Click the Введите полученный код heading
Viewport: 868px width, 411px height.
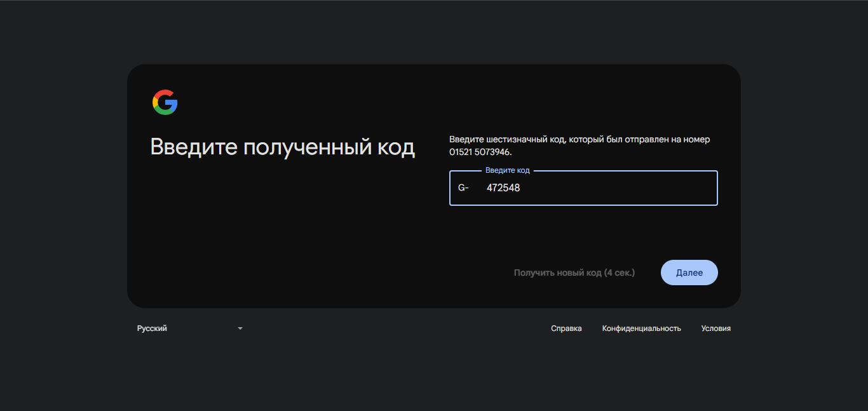click(x=282, y=147)
